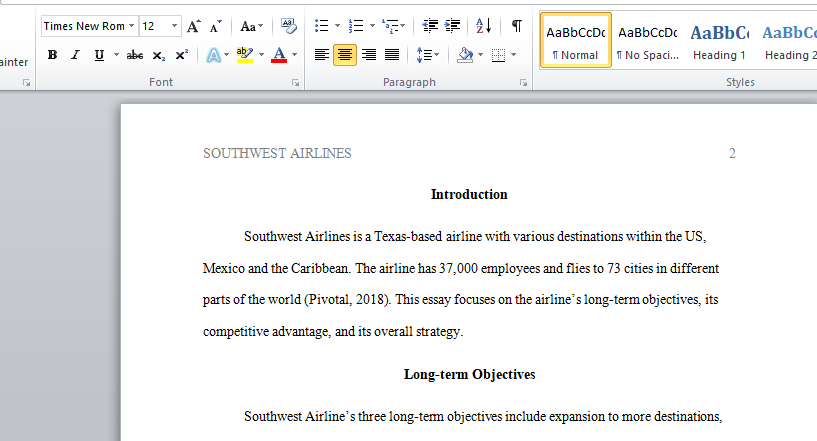
Task: Open the Change Case dropdown
Action: (252, 26)
